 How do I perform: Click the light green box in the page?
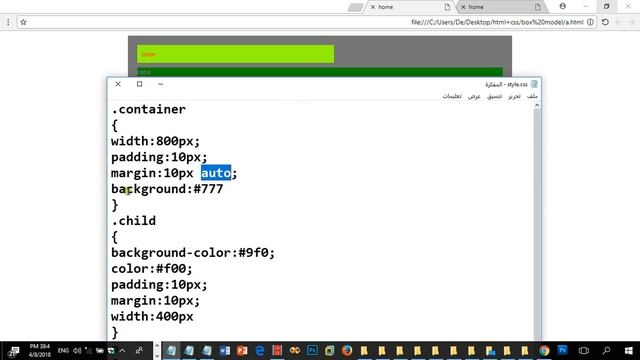[236, 54]
